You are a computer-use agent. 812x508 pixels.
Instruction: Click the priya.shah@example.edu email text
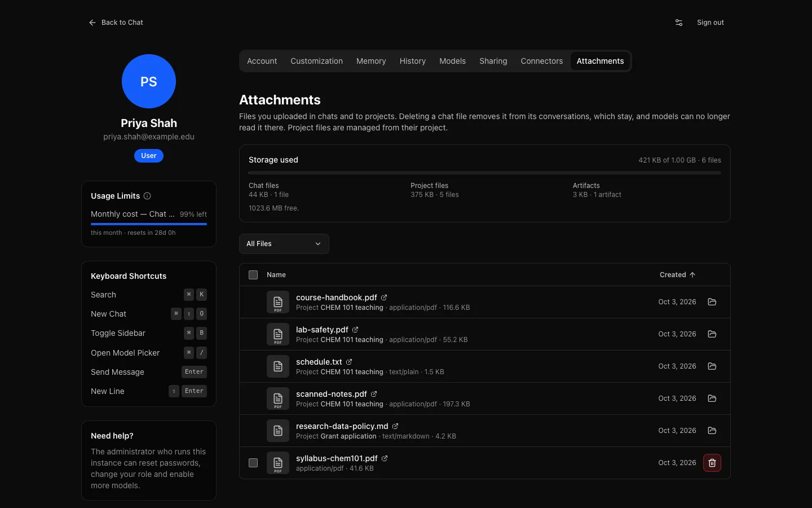[x=149, y=137]
